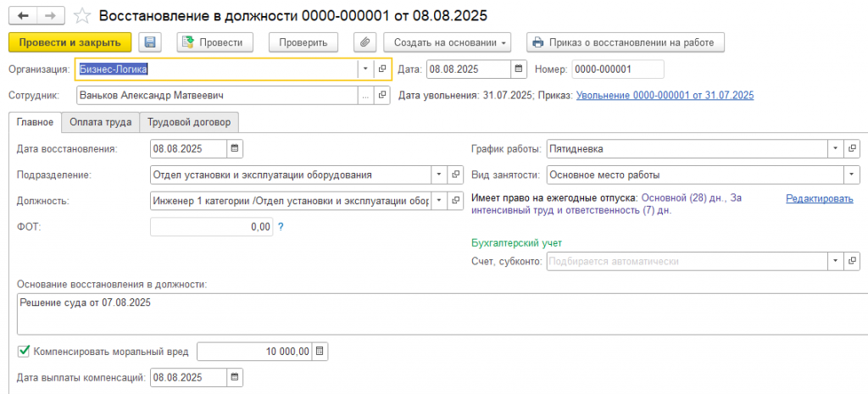Viewport: 868px width, 394px height.
Task: Click the Дата восстановления input field
Action: (189, 148)
